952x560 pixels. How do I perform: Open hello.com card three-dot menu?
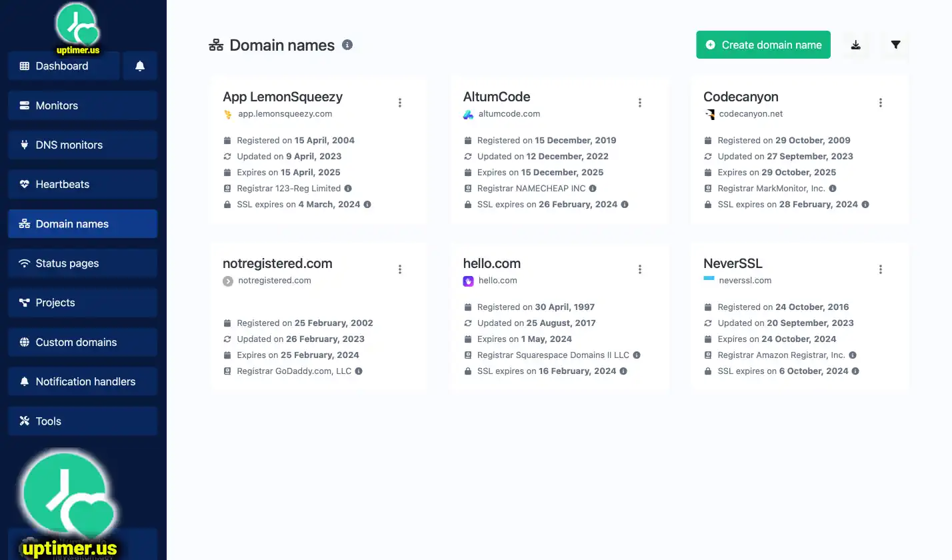coord(640,269)
